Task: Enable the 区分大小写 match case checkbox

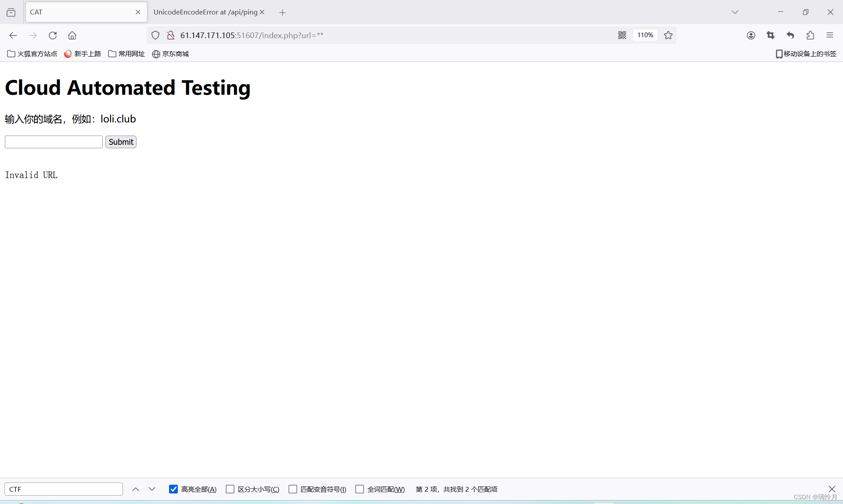Action: point(230,489)
